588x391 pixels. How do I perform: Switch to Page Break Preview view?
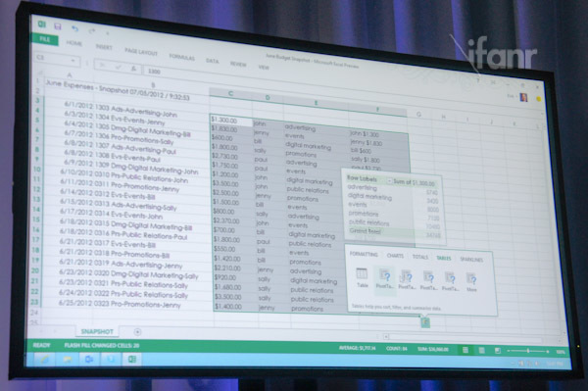click(497, 351)
